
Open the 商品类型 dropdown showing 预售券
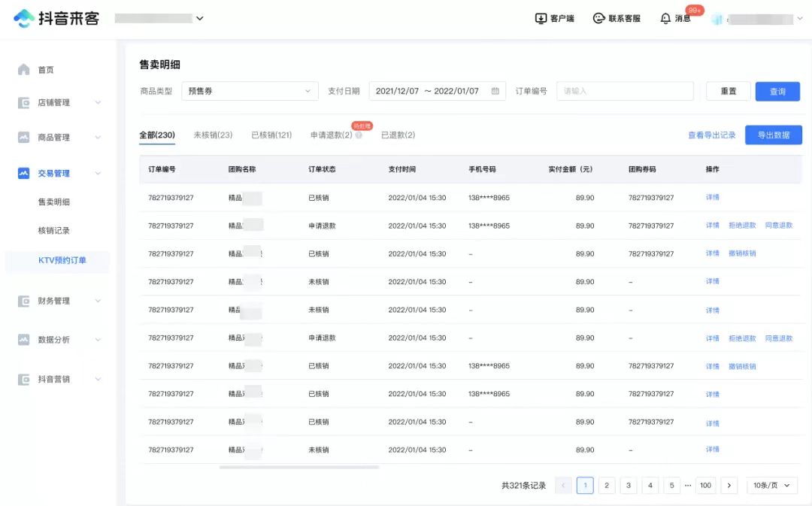[x=250, y=90]
